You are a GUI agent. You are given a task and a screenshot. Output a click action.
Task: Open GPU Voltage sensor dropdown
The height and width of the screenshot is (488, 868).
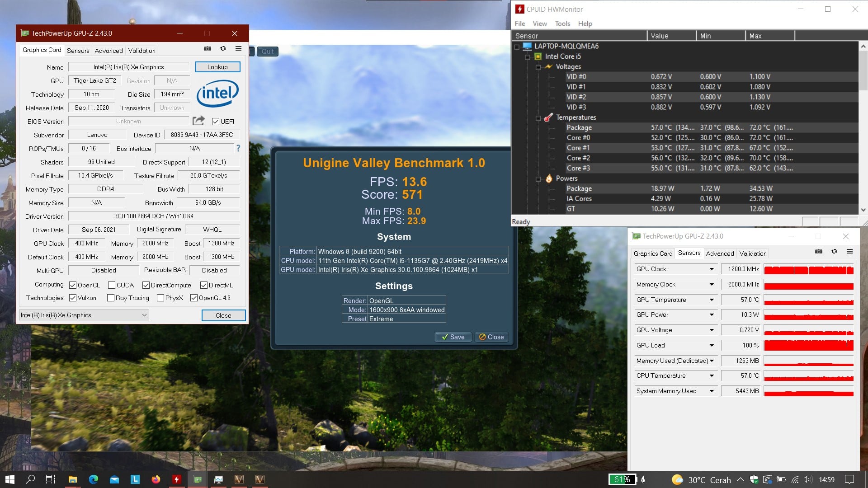point(712,330)
